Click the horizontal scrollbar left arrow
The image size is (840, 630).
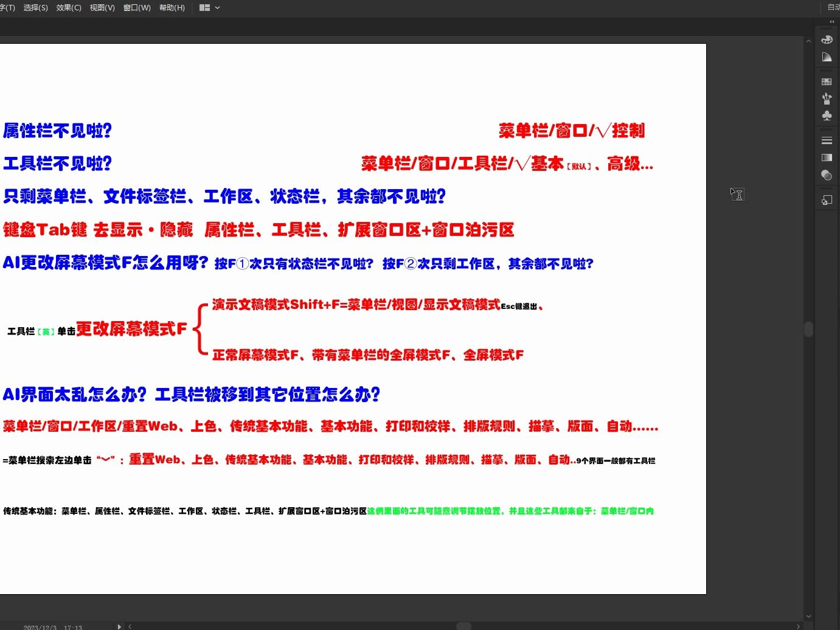pos(130,626)
